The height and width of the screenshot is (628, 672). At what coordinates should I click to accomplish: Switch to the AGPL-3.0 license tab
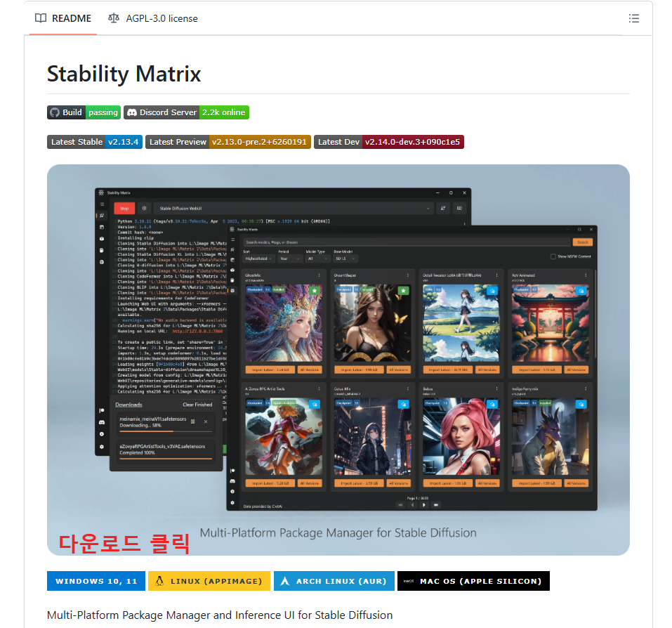pyautogui.click(x=153, y=18)
